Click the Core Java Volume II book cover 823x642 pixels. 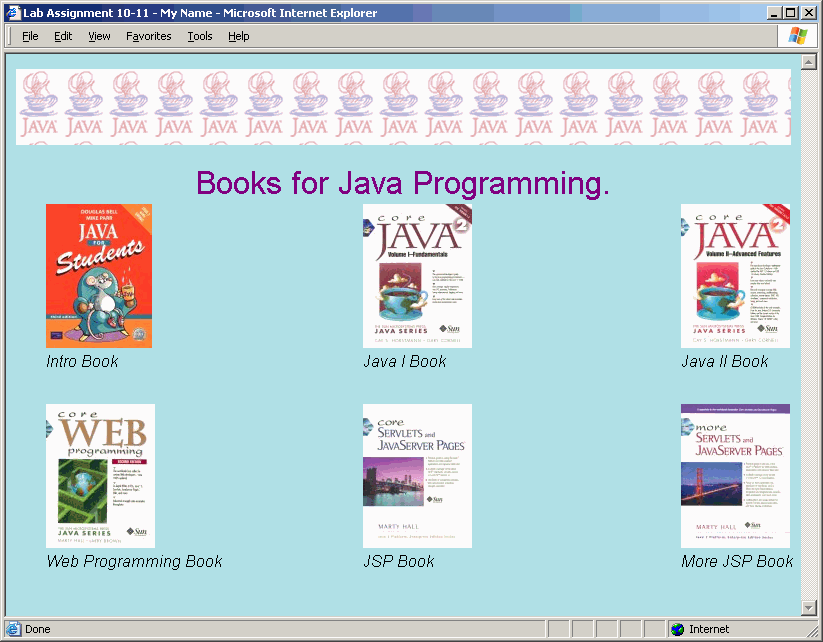pos(735,276)
